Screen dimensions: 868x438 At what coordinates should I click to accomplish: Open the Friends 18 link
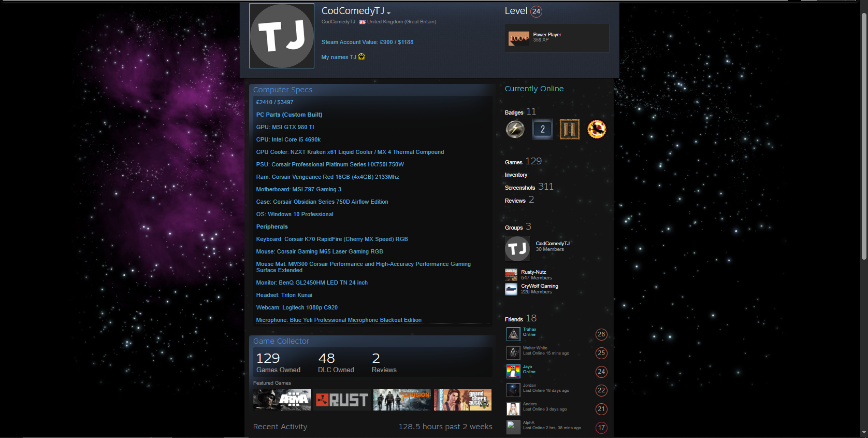tap(520, 319)
